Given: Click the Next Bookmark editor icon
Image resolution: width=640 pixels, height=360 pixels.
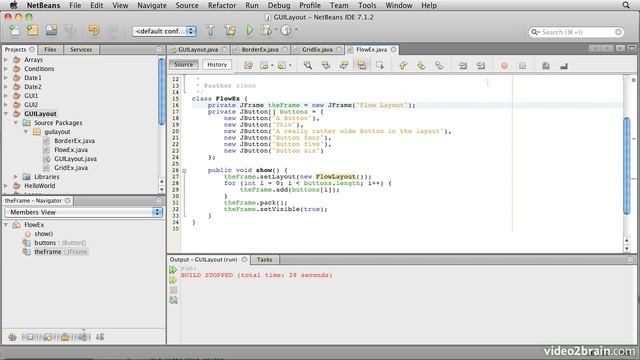Looking at the screenshot, I should tap(421, 65).
